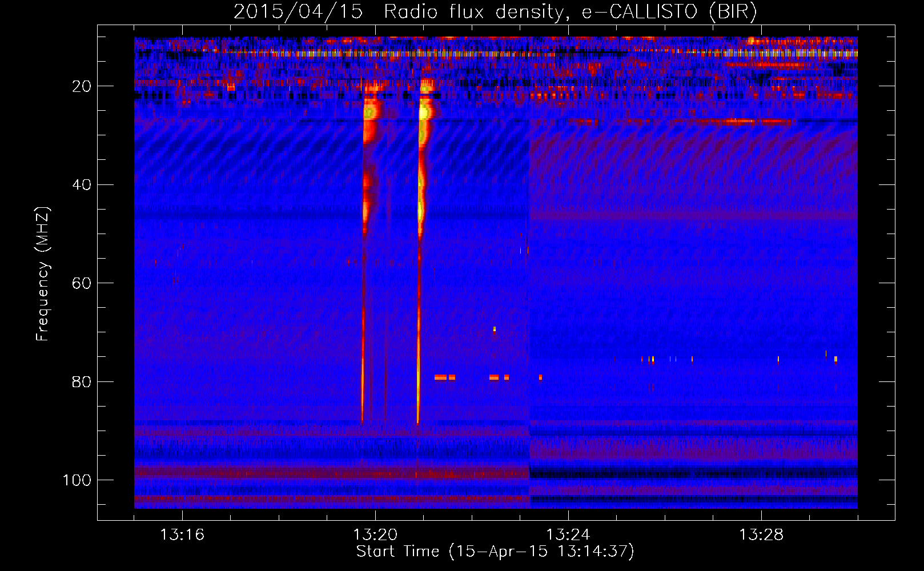Click the 'Frequency (MHZ)' axis label
Screen dimensions: 924x571
43,274
